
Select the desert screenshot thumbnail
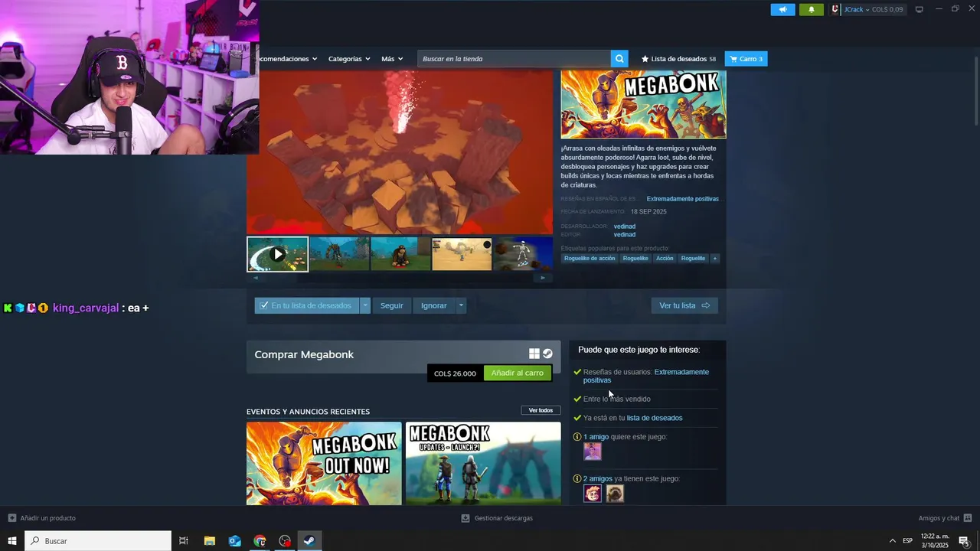462,254
